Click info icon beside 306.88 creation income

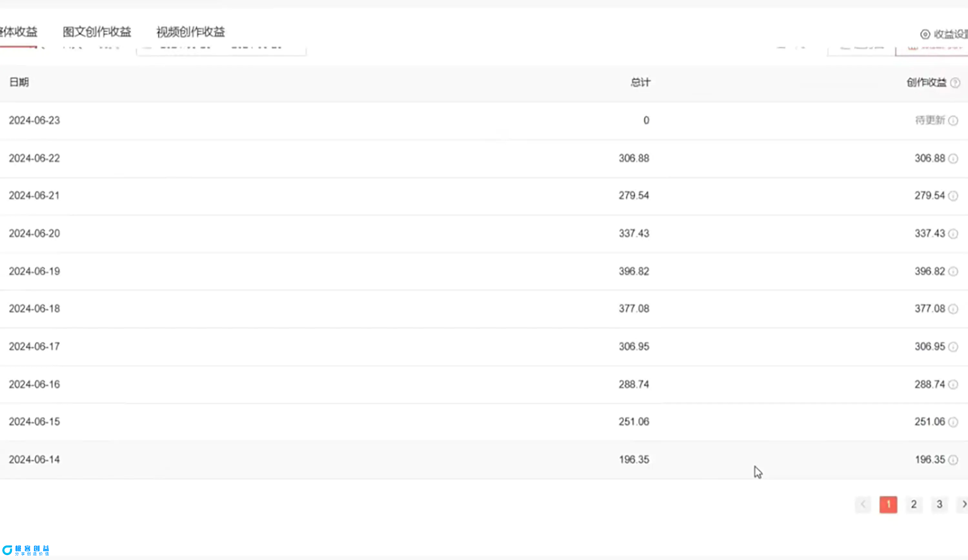coord(953,159)
